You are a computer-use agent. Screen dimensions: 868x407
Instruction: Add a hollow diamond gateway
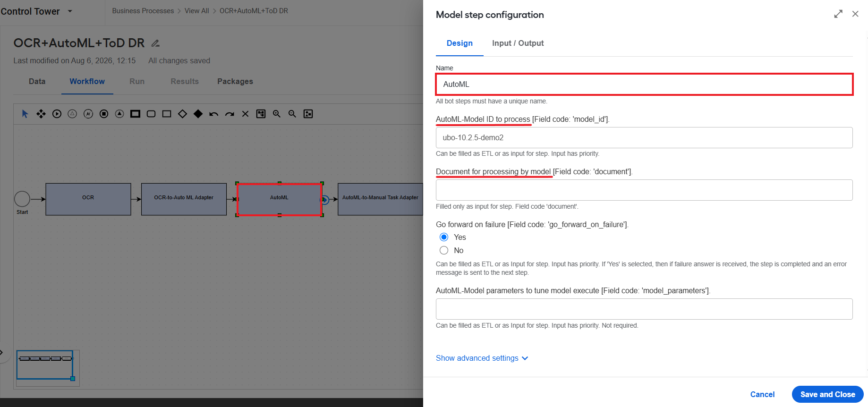(x=182, y=114)
